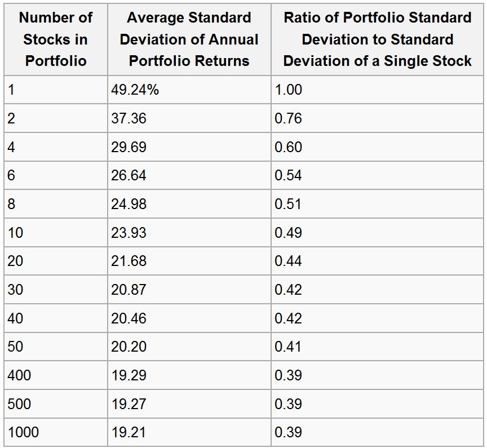This screenshot has width=487, height=448.
Task: Click the 0.54 ratio value
Action: click(x=288, y=175)
